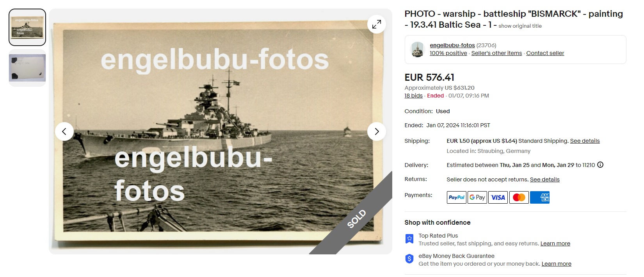
Task: Click Contact seller link
Action: [545, 53]
